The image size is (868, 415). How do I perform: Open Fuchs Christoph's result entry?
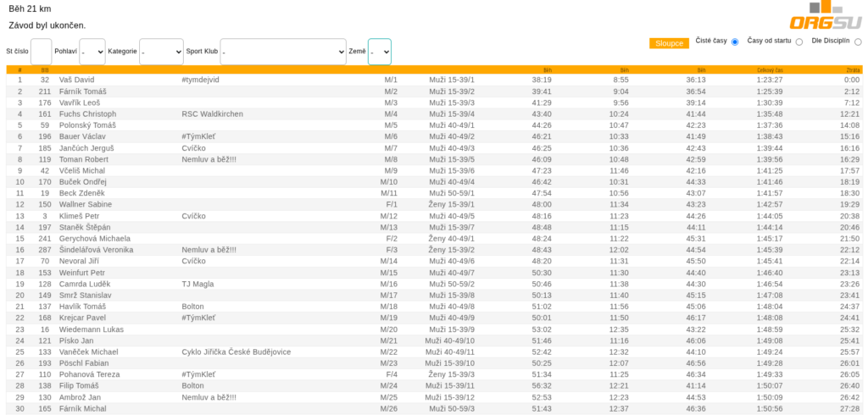434,114
